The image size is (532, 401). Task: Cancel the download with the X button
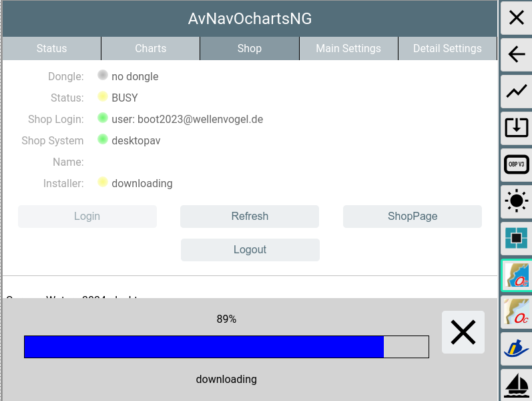pos(463,332)
